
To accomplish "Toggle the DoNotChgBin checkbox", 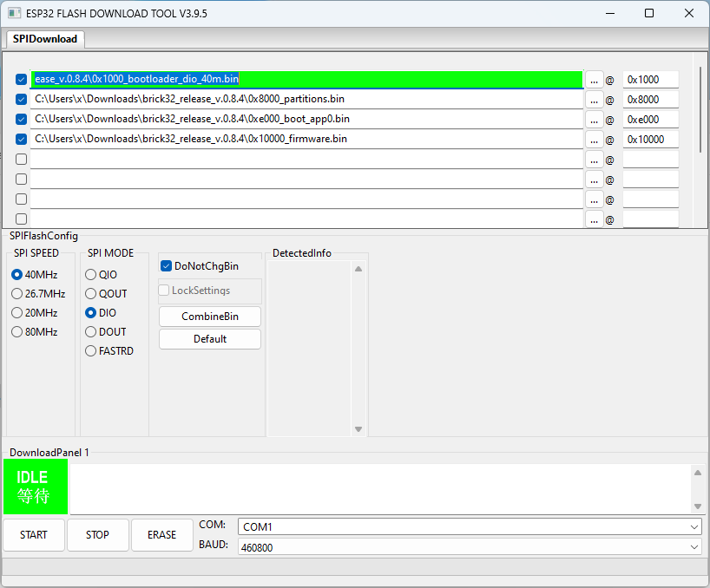I will click(167, 266).
